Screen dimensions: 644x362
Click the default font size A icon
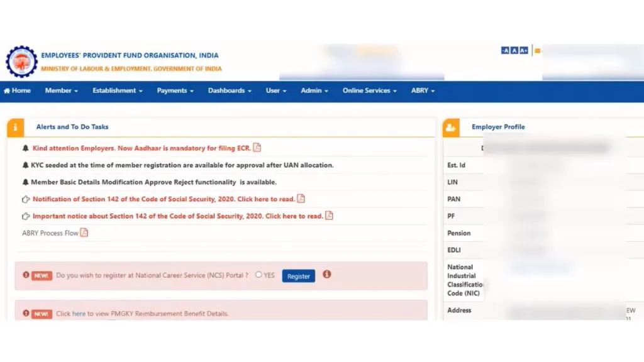[514, 50]
